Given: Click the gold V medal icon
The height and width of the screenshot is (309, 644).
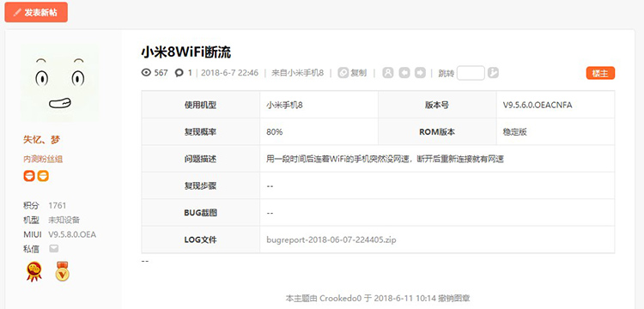Looking at the screenshot, I should pyautogui.click(x=63, y=271).
